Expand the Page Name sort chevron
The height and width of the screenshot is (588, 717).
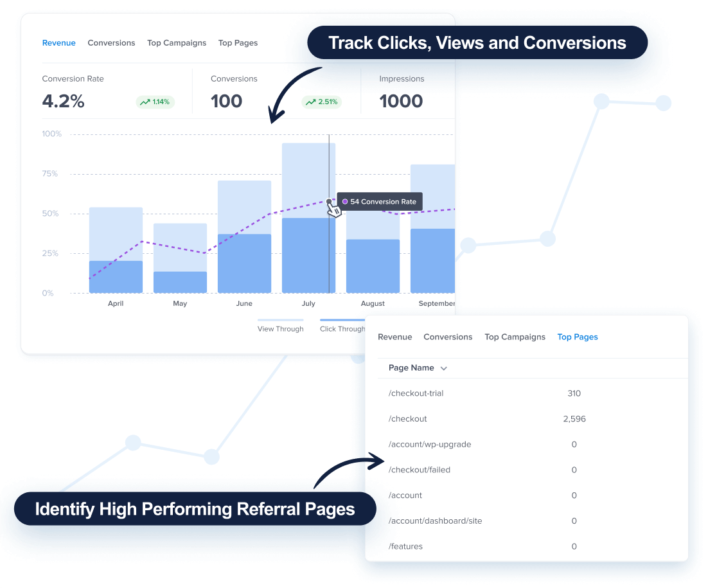tap(443, 368)
